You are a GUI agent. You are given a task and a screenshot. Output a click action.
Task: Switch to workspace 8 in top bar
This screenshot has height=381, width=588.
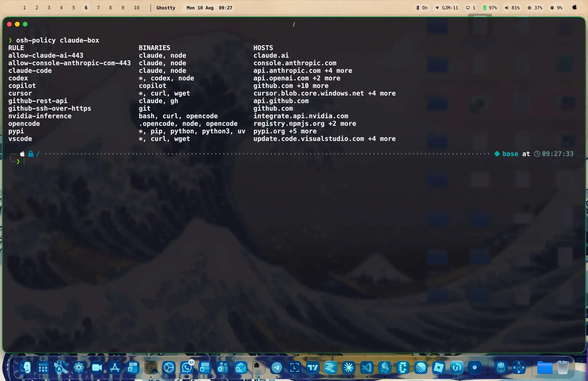pos(110,8)
